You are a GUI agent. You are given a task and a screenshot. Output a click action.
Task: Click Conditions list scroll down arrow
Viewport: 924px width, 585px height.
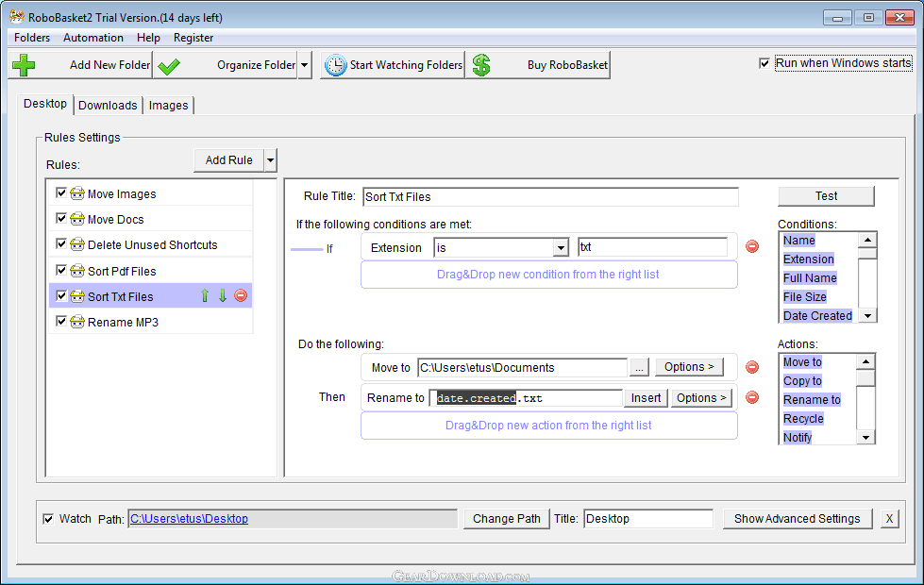pyautogui.click(x=867, y=316)
